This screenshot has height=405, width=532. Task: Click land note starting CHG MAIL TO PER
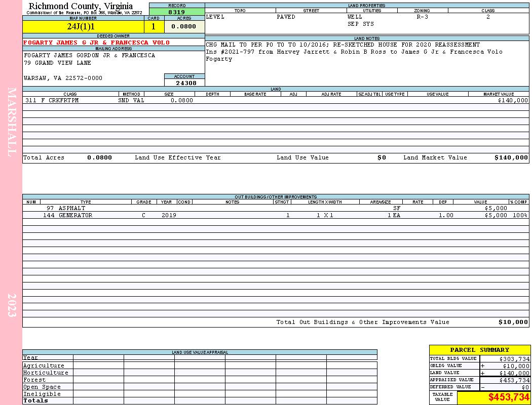point(343,45)
